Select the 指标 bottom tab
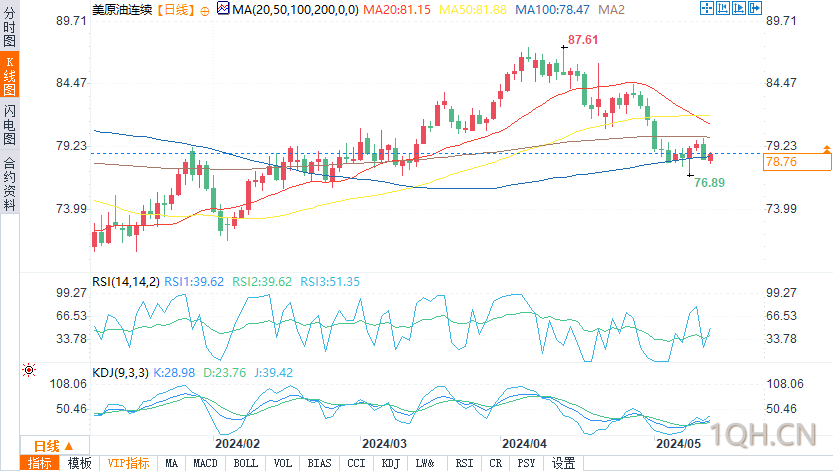Image resolution: width=833 pixels, height=471 pixels. (x=40, y=463)
